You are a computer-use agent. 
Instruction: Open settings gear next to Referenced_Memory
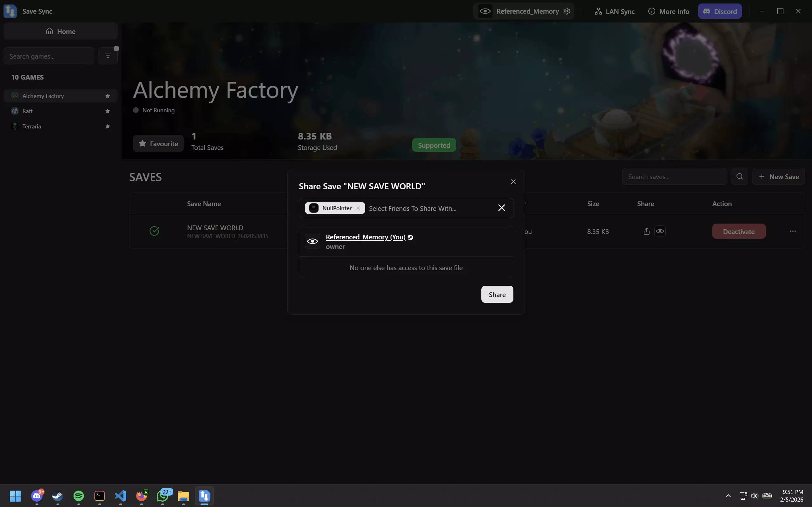tap(567, 11)
